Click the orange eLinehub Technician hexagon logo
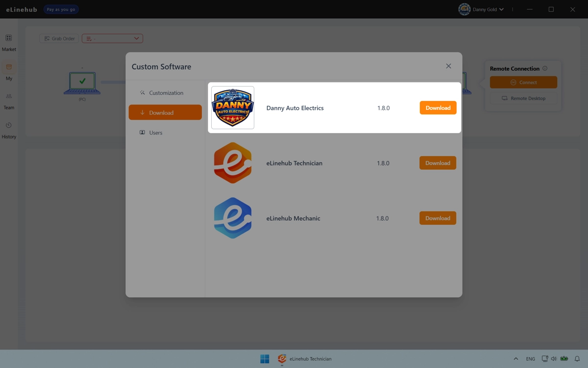This screenshot has width=588, height=368. pos(233,163)
